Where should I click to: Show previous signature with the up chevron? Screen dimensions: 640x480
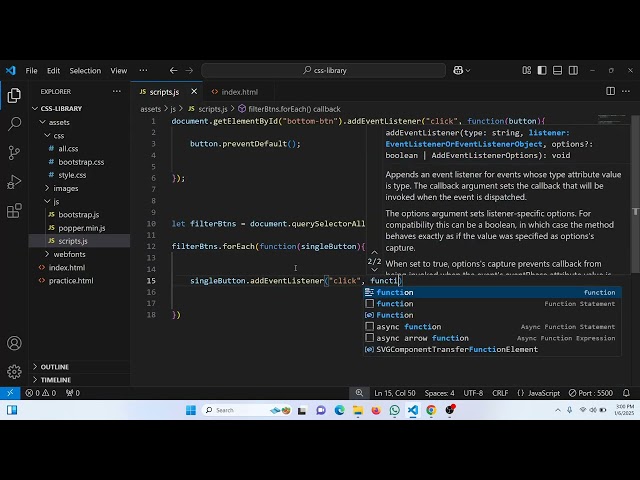click(x=374, y=252)
